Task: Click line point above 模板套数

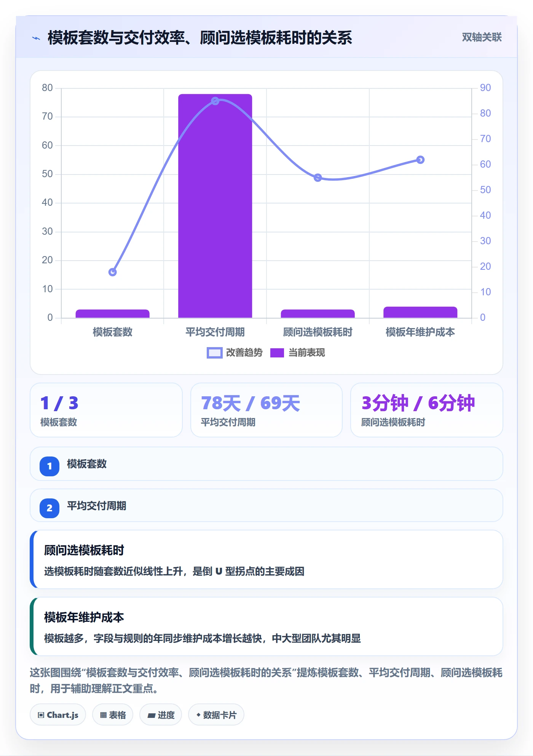Action: (112, 272)
